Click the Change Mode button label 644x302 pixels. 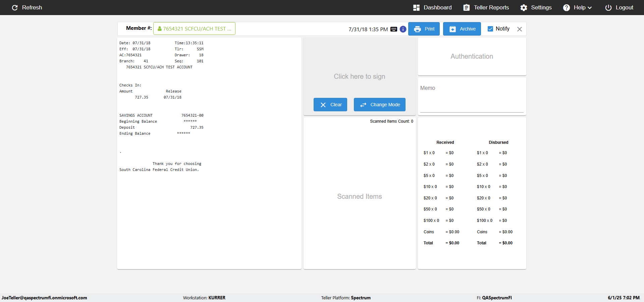pos(385,105)
